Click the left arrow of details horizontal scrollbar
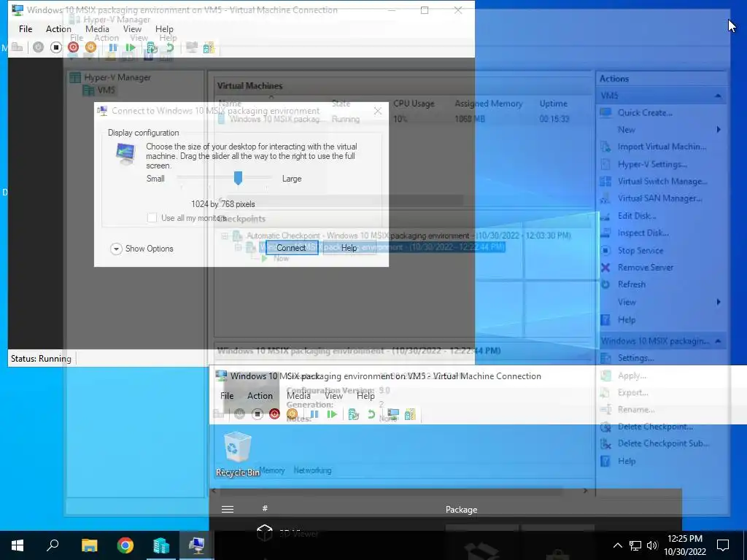 tap(214, 491)
